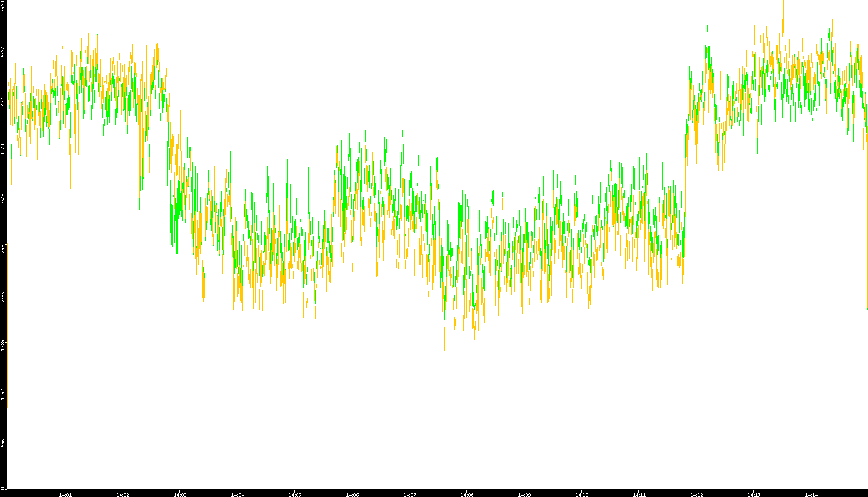Click the 14:14 time axis label
868x497 pixels.
(811, 495)
